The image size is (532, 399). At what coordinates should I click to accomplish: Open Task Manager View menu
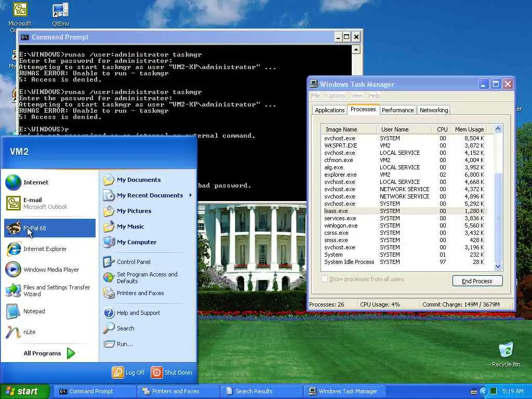tap(356, 96)
